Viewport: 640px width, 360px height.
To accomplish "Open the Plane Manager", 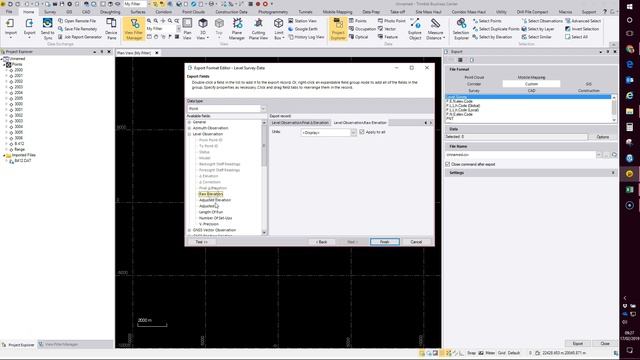I will tap(237, 28).
